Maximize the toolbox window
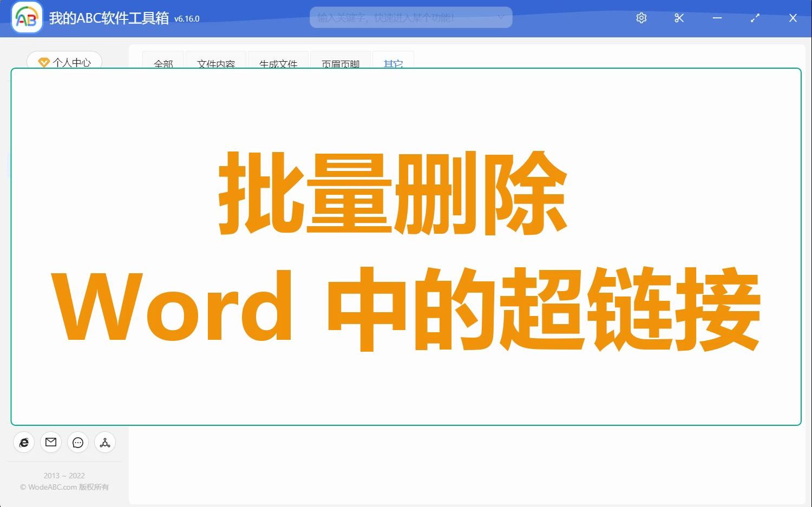The height and width of the screenshot is (507, 812). 755,18
